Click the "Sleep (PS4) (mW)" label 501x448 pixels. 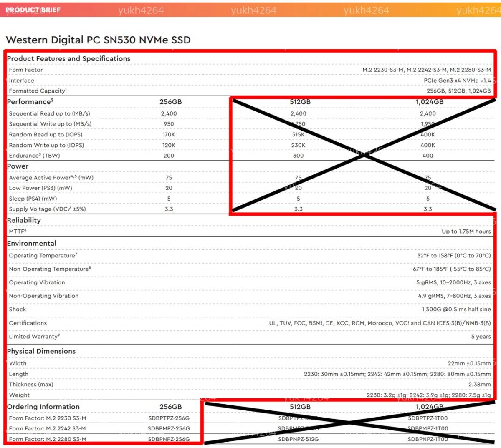pyautogui.click(x=33, y=199)
